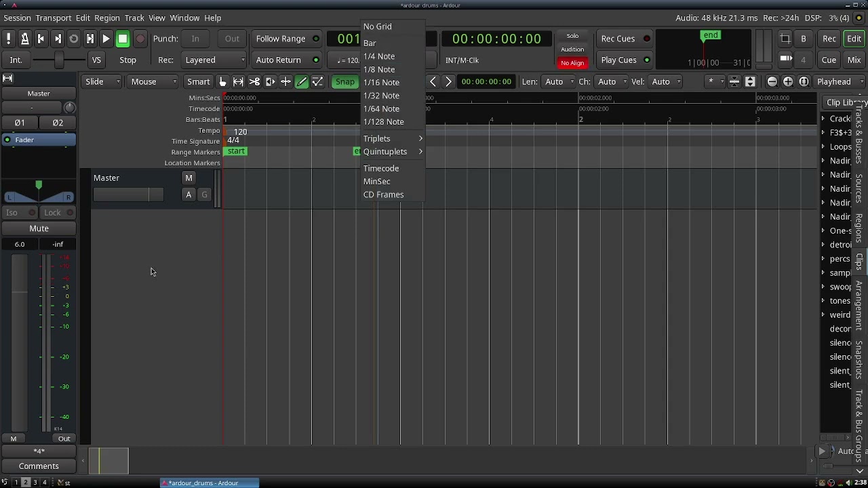
Task: Open the Ch Auto dropdown
Action: tap(612, 81)
